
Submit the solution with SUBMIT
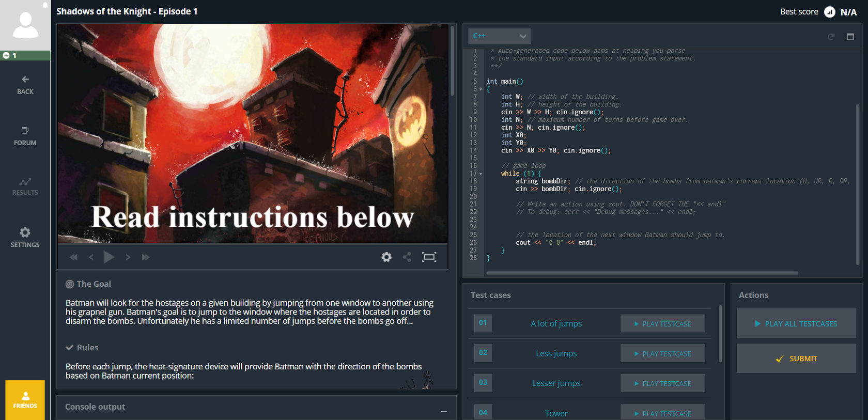pyautogui.click(x=796, y=359)
